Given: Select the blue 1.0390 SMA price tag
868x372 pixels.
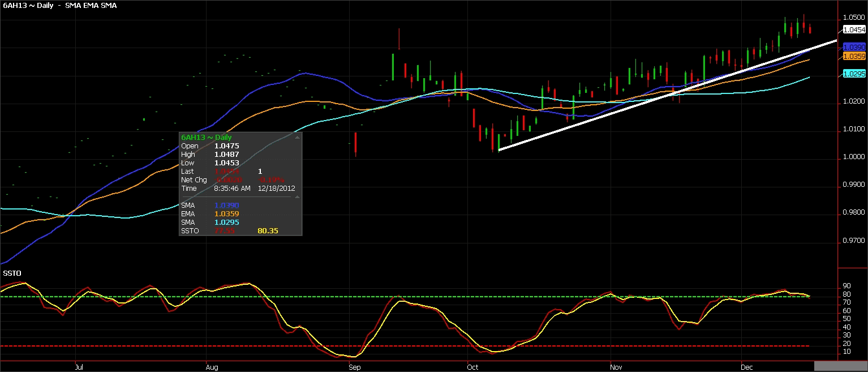Looking at the screenshot, I should [854, 47].
